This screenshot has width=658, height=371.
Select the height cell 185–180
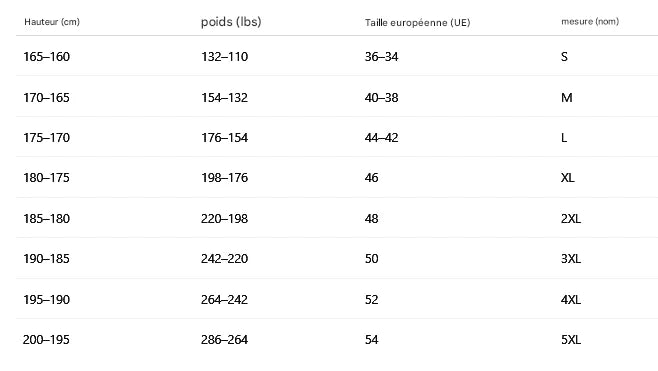coord(47,219)
